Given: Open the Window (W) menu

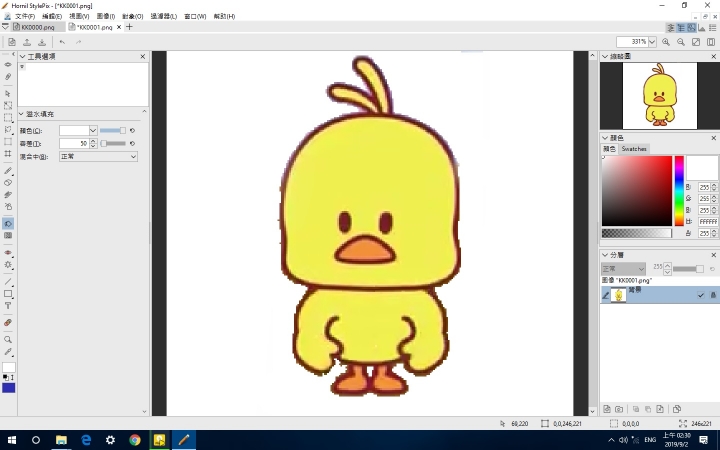Looking at the screenshot, I should click(x=195, y=16).
